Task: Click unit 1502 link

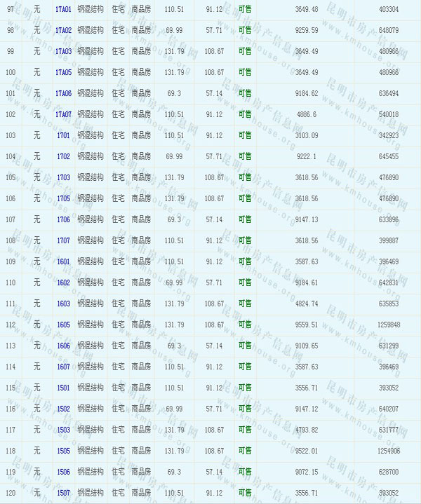Action: (x=63, y=409)
